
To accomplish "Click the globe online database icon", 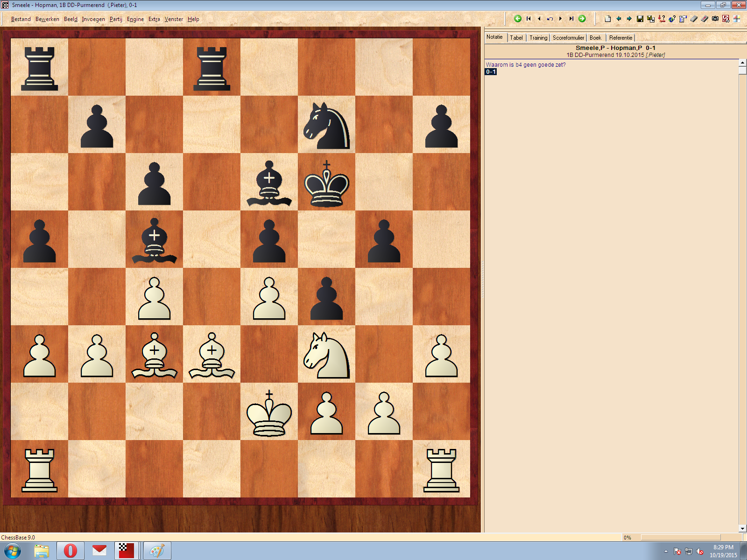I will [x=672, y=19].
